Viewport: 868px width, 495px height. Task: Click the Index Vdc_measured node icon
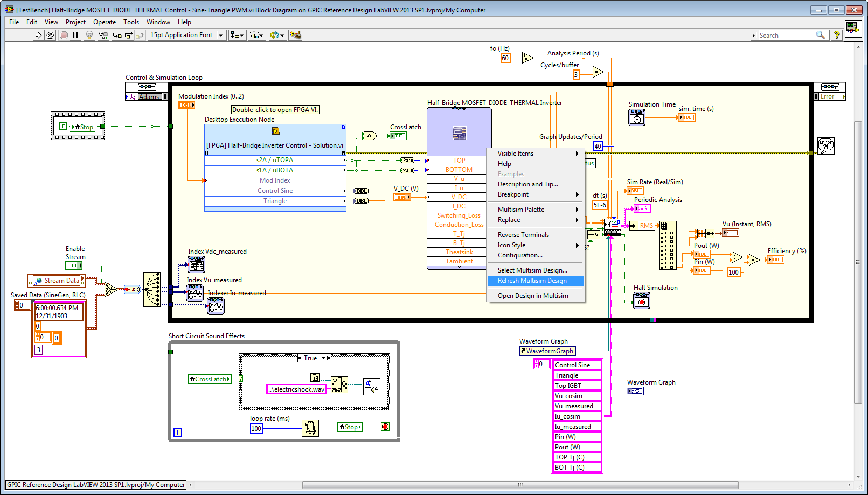[x=196, y=264]
